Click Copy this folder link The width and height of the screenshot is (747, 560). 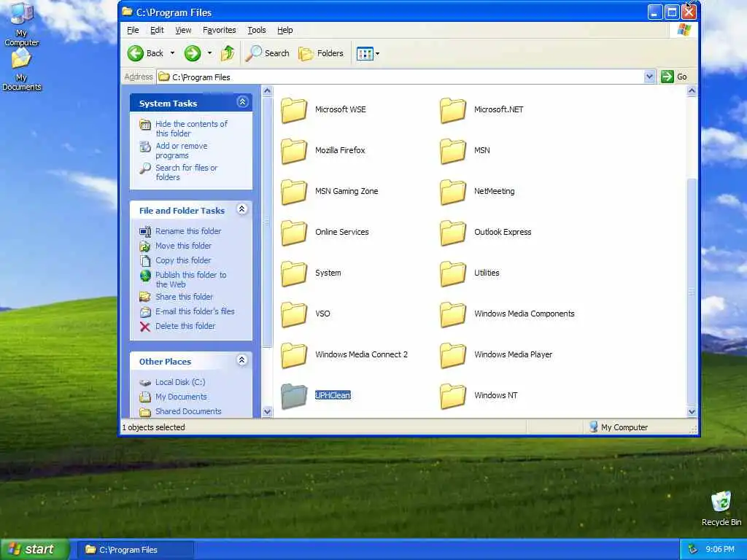(x=183, y=260)
